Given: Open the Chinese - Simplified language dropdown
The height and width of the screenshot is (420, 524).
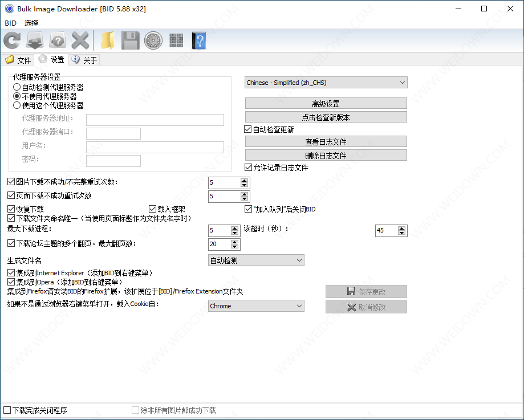Looking at the screenshot, I should pos(326,83).
